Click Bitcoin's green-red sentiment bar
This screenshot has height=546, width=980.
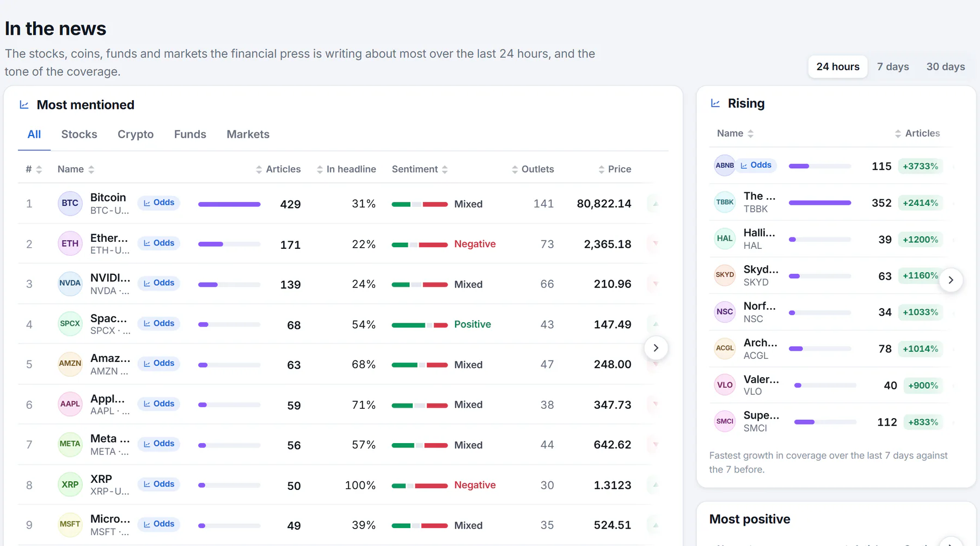point(420,204)
